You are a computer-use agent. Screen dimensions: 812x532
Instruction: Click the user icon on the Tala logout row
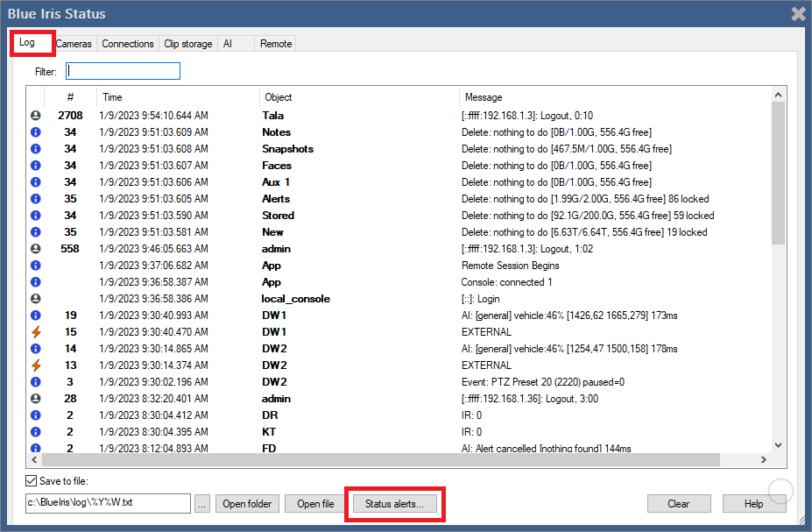point(35,116)
